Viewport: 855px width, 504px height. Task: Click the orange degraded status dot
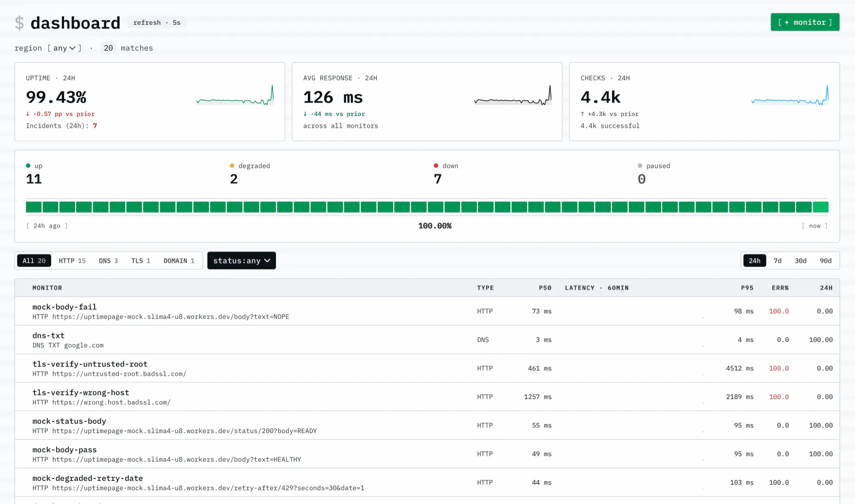pos(232,166)
